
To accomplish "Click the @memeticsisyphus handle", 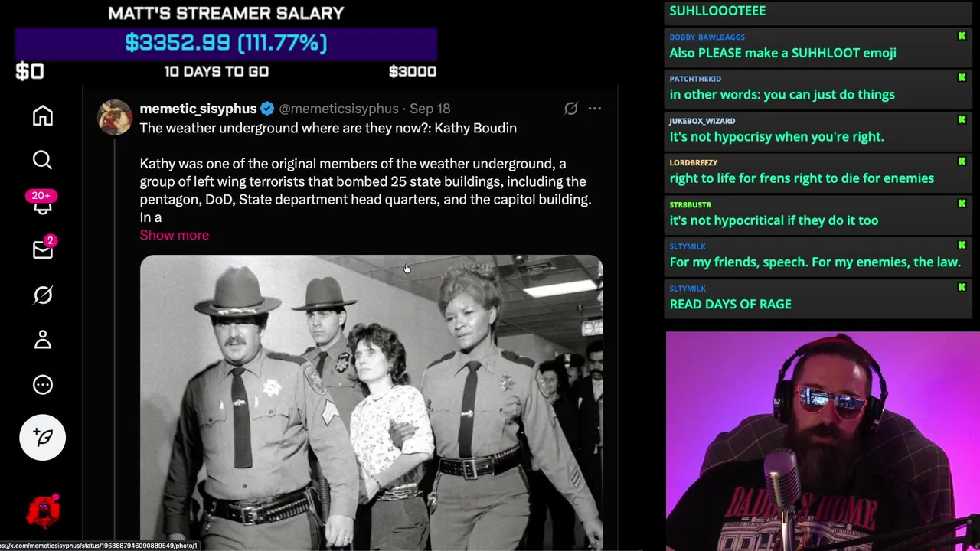I will point(338,109).
